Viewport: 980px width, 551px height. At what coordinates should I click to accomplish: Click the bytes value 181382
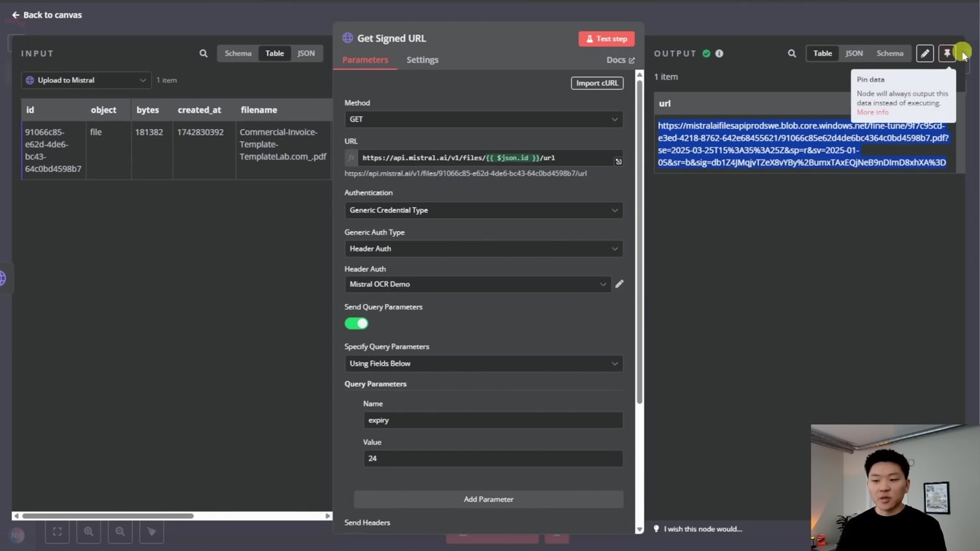coord(149,132)
